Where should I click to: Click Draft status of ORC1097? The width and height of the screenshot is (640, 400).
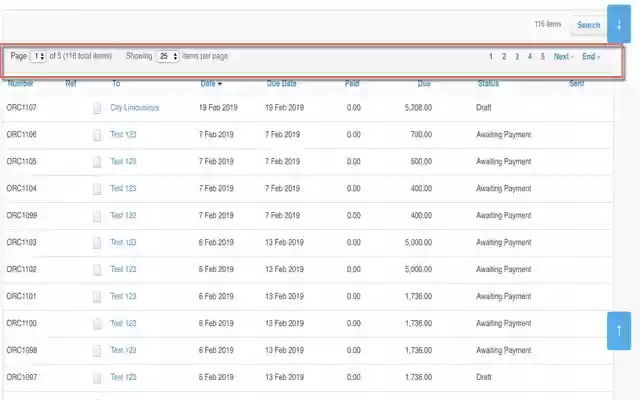coord(484,377)
